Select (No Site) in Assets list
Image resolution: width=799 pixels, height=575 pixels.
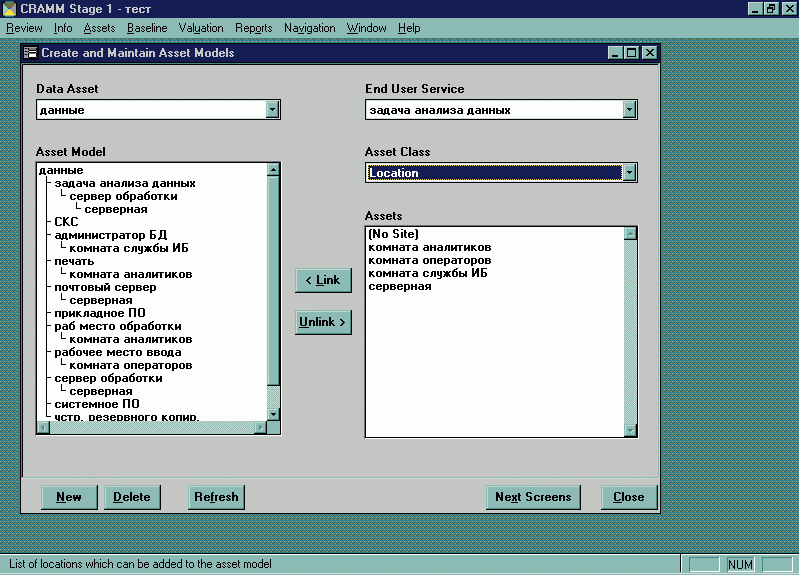(x=393, y=234)
